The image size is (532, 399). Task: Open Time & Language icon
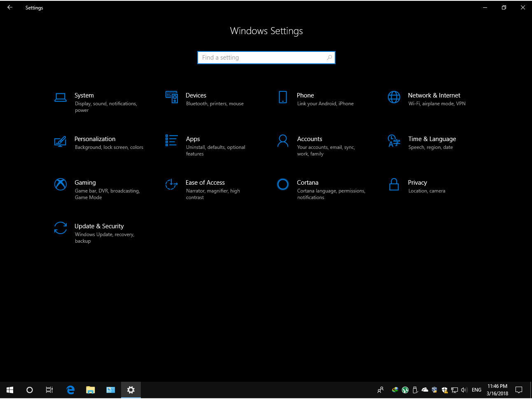pos(394,141)
